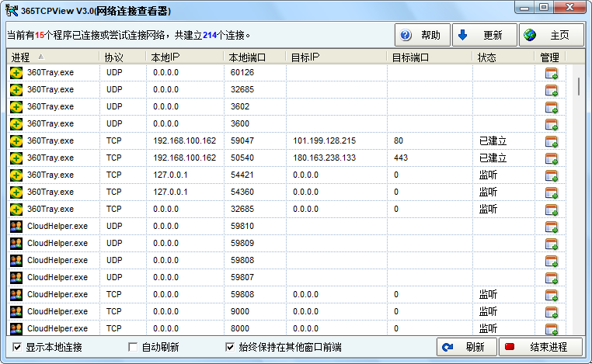The width and height of the screenshot is (592, 364).
Task: Click manage icon for CloudHelper.exe port 9000
Action: tap(552, 312)
